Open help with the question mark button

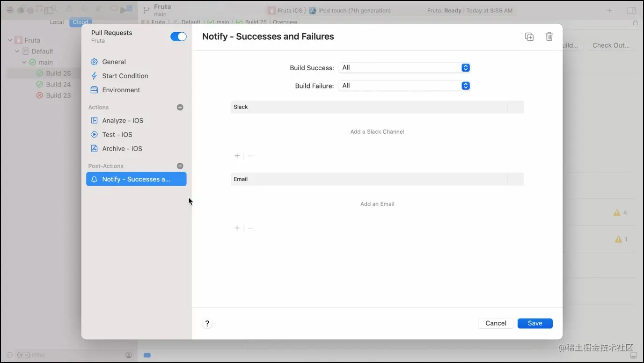tap(207, 323)
